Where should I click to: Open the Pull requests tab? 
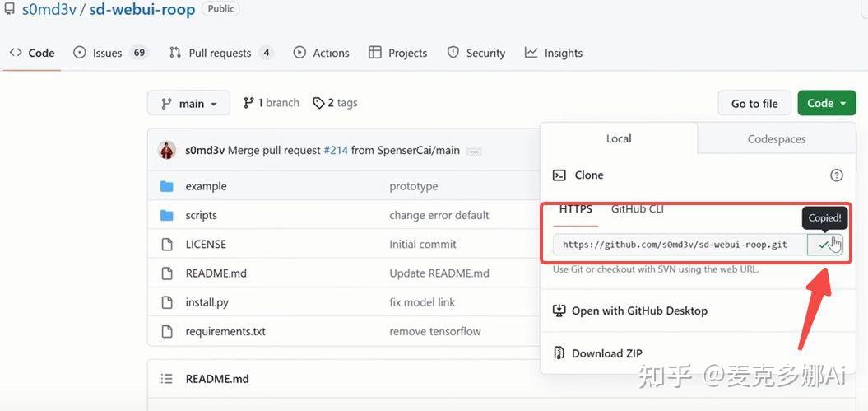pyautogui.click(x=220, y=53)
